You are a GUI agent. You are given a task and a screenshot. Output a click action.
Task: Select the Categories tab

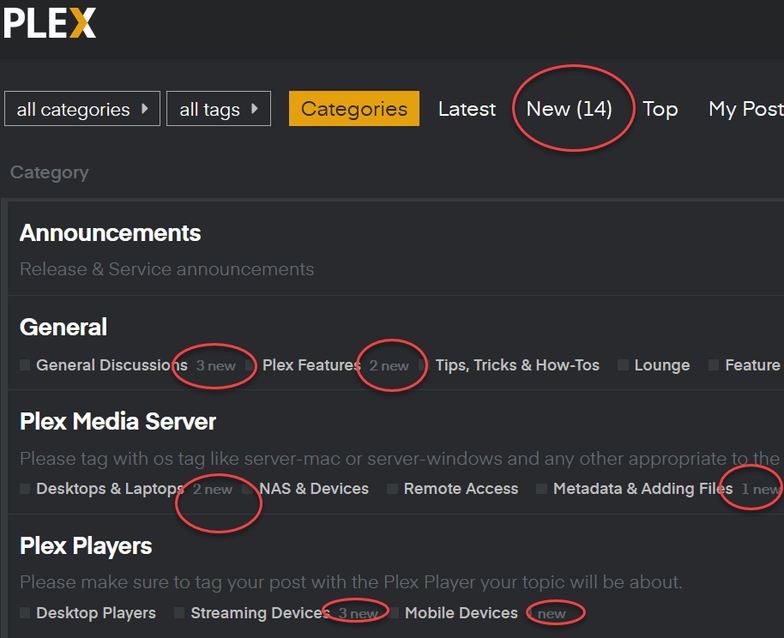(354, 108)
